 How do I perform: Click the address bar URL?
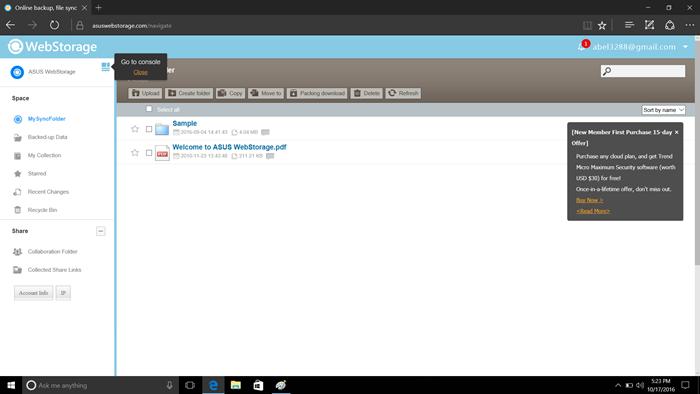(132, 26)
